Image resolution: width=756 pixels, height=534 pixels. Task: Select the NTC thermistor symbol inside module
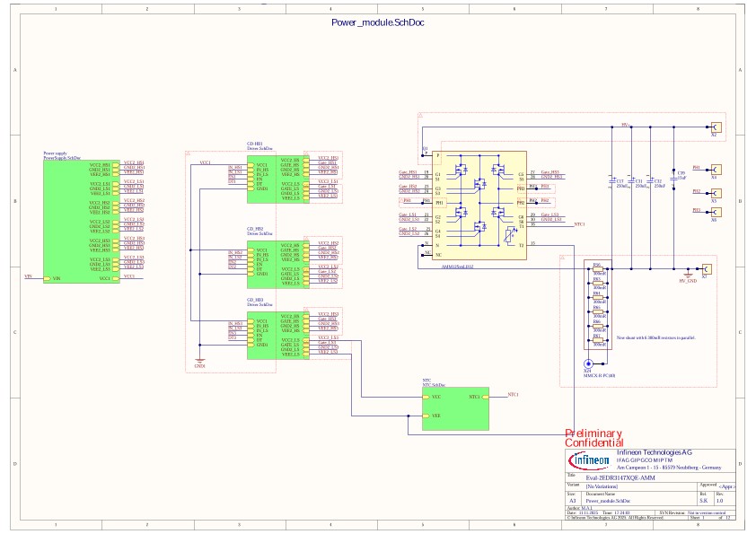(x=509, y=236)
